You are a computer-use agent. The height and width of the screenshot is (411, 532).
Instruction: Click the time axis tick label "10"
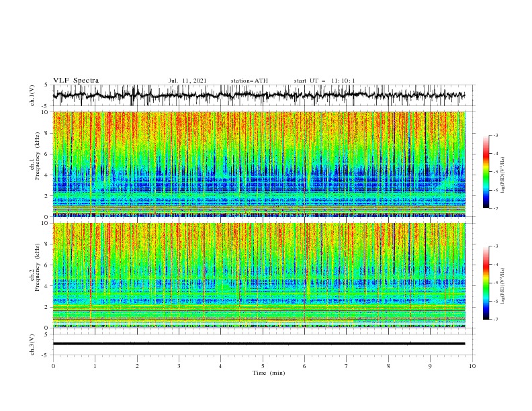point(472,366)
